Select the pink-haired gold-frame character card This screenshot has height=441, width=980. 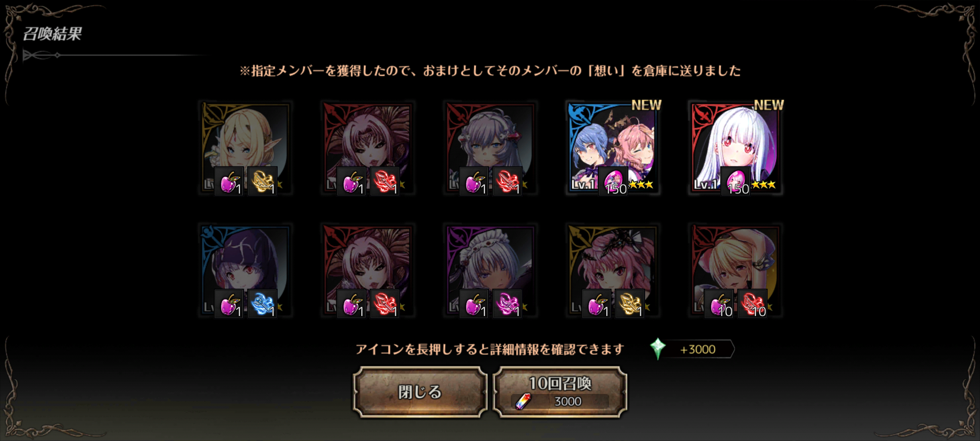pyautogui.click(x=613, y=270)
